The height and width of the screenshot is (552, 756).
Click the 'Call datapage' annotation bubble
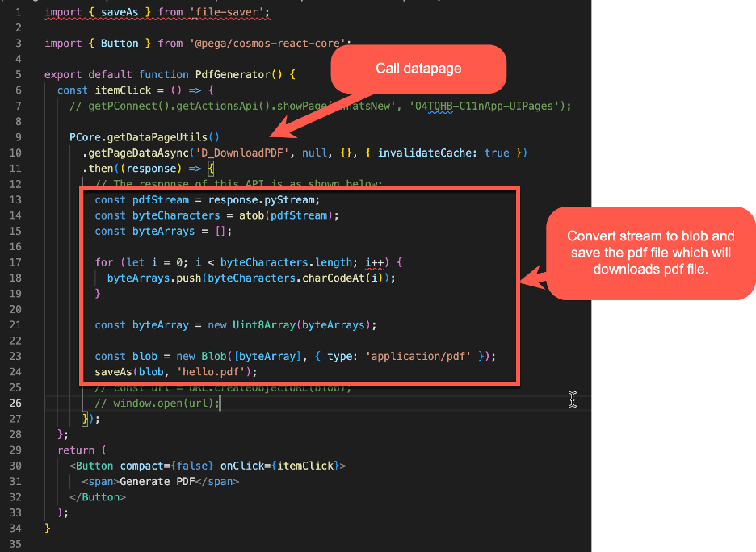point(418,69)
